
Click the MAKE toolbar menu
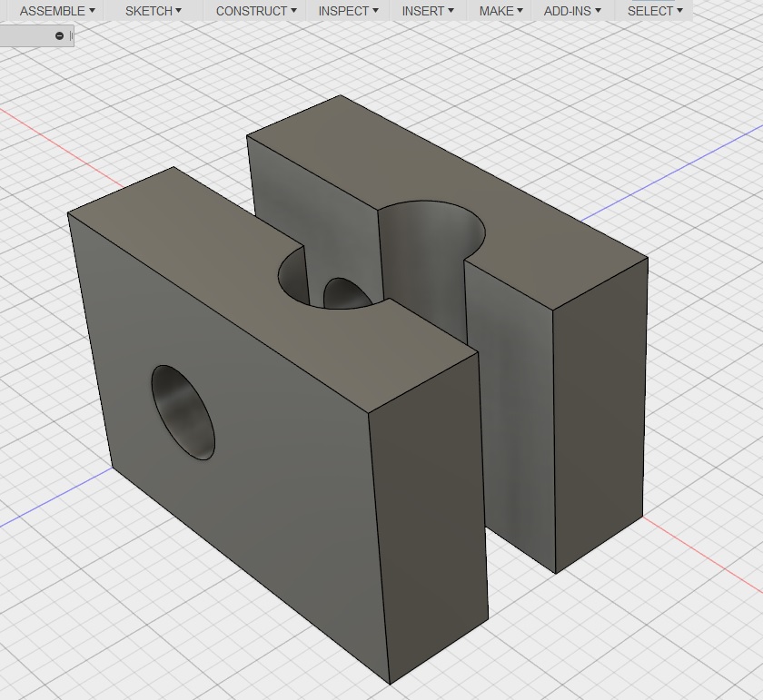tap(500, 11)
